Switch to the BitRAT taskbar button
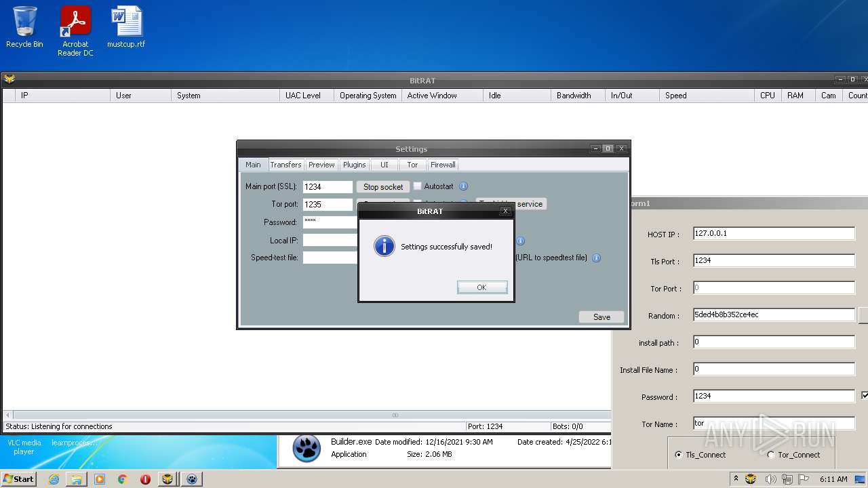Image resolution: width=868 pixels, height=488 pixels. (167, 479)
